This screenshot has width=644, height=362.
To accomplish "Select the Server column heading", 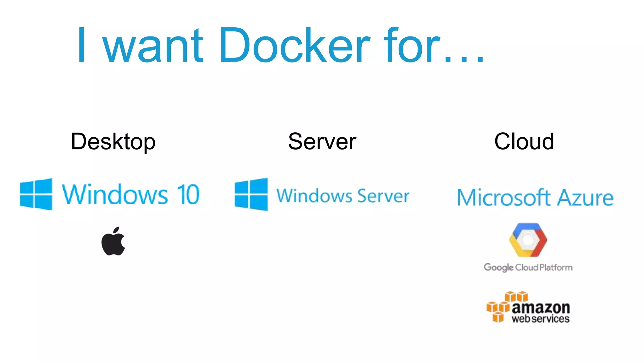I will pyautogui.click(x=322, y=142).
